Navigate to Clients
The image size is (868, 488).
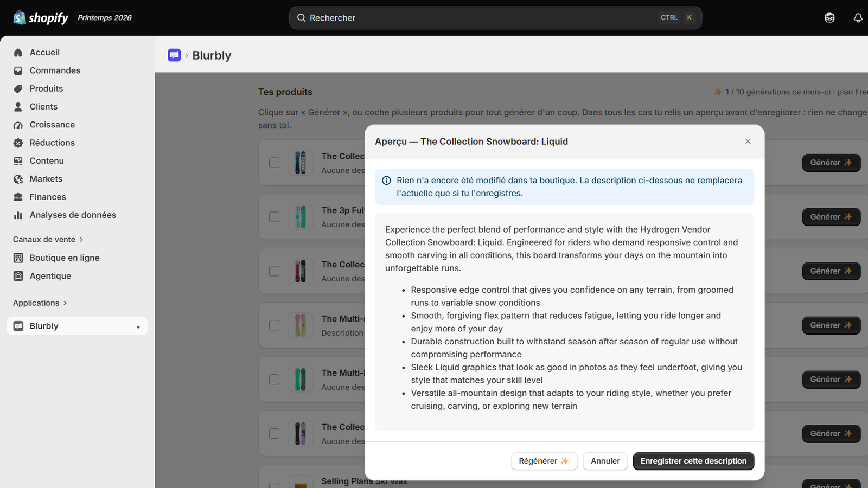click(77, 107)
